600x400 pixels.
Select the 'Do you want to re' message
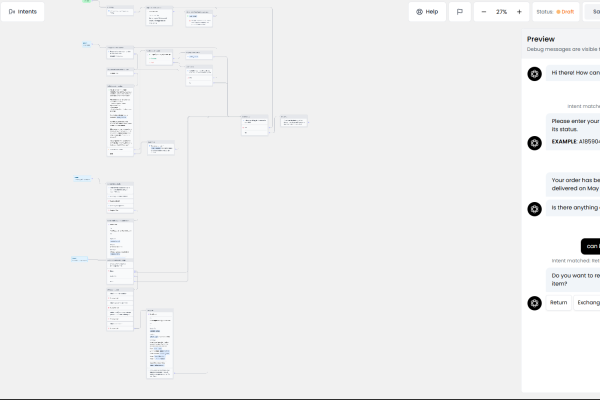(x=573, y=279)
